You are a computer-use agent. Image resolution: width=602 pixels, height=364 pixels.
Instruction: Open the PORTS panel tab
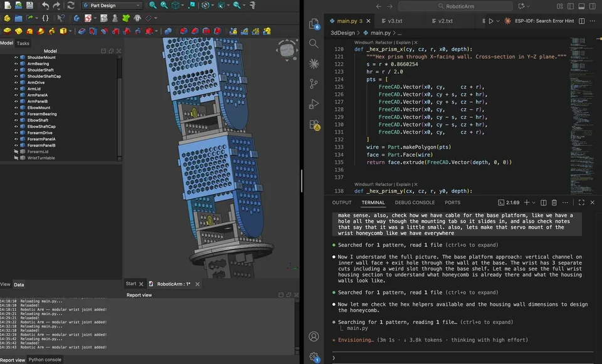pos(452,202)
